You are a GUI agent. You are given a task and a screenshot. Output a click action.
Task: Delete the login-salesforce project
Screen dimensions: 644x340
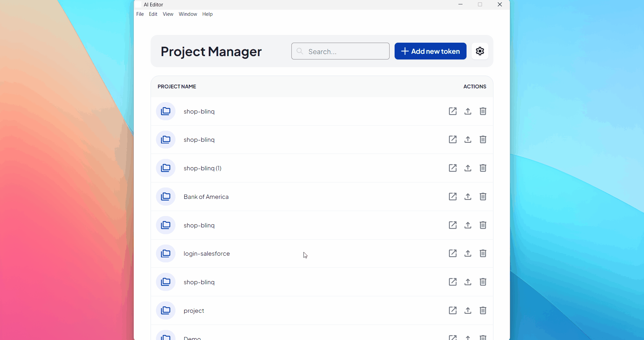pyautogui.click(x=483, y=253)
